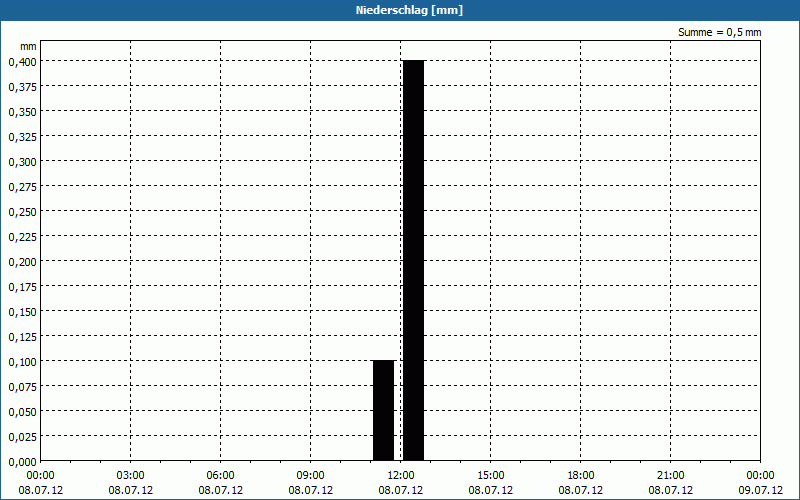Click the 18:00 time label
The image size is (800, 500).
point(581,476)
